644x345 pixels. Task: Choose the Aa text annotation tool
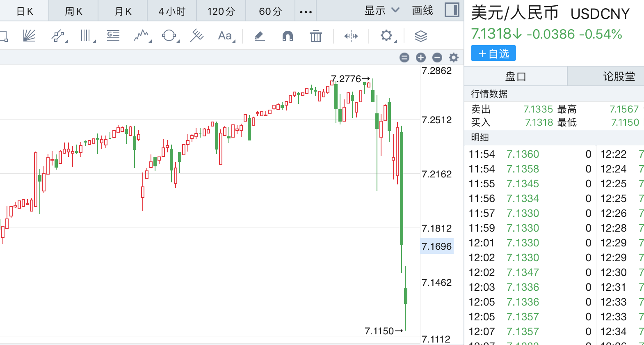click(225, 36)
